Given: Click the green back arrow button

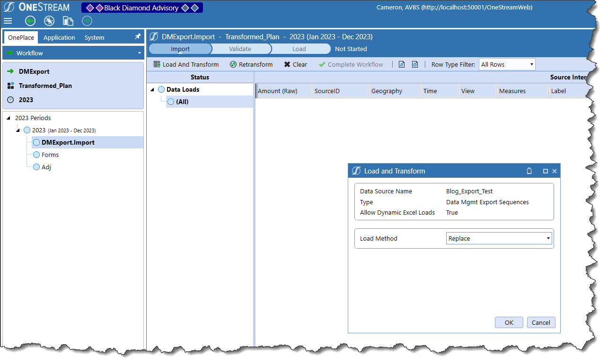Looking at the screenshot, I should [30, 21].
